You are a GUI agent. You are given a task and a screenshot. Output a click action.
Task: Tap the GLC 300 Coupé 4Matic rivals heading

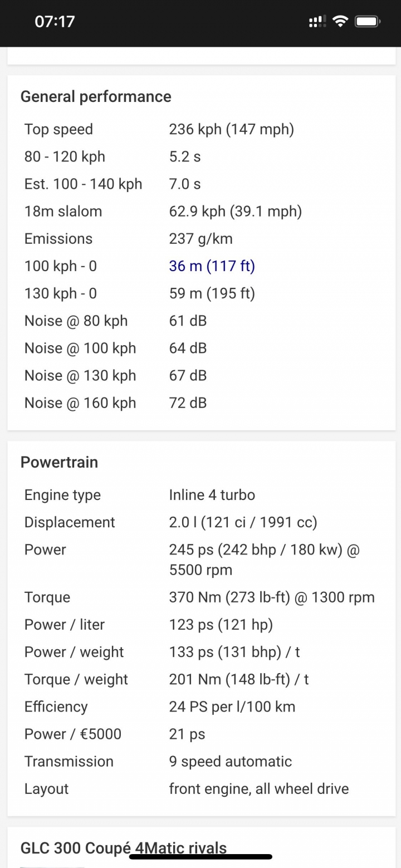pos(124,848)
